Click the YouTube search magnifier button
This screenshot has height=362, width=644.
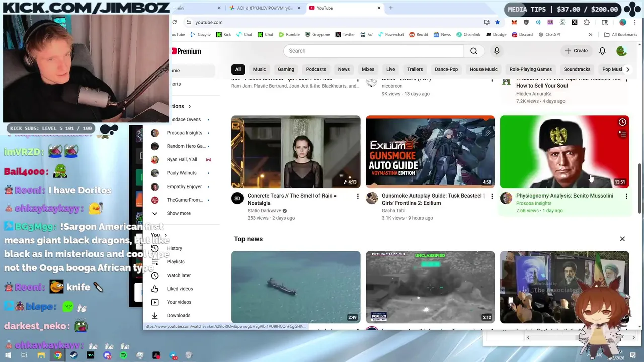(x=473, y=51)
